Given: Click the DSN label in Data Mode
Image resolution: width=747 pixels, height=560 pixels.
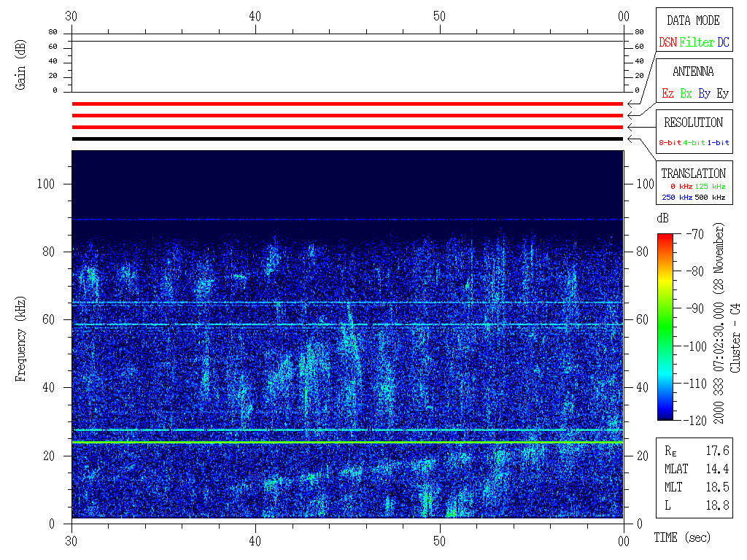Looking at the screenshot, I should (x=667, y=42).
